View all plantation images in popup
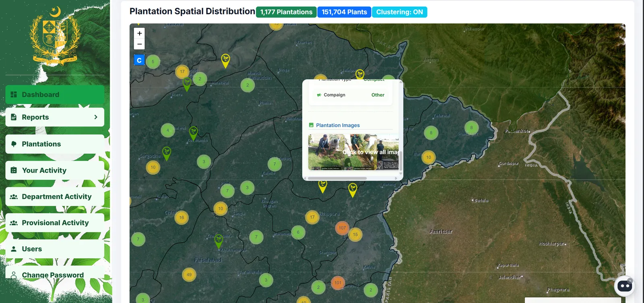Screen dimensions: 644x303 [353, 152]
